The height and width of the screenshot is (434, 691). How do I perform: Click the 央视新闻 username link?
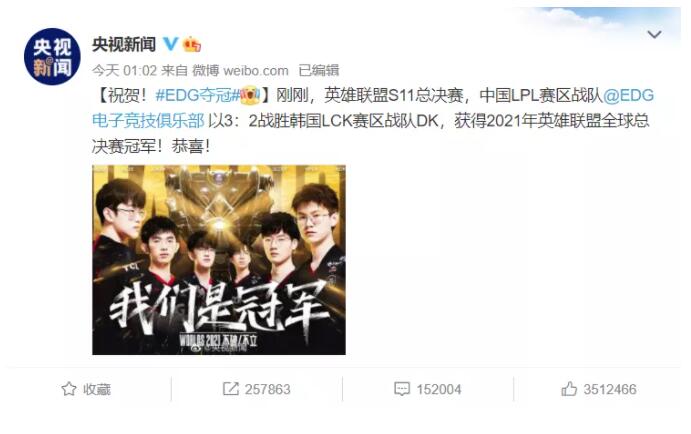click(124, 45)
